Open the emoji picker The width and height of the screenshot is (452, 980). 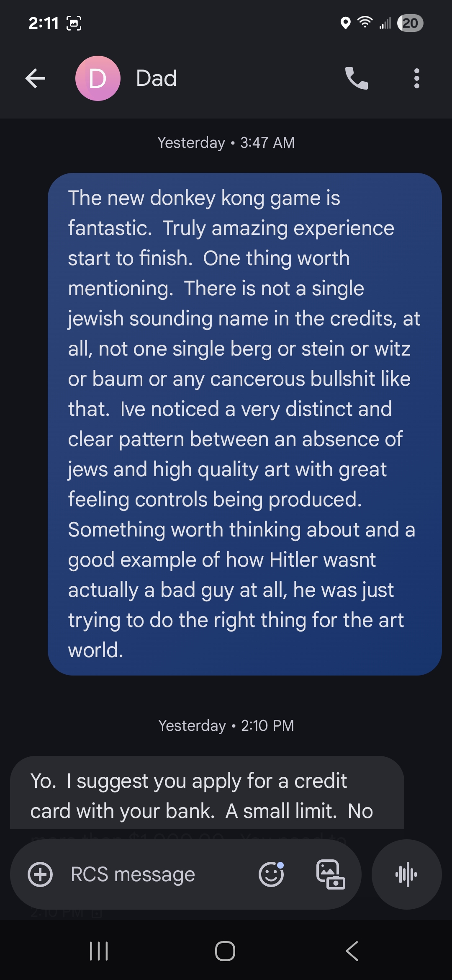(271, 874)
